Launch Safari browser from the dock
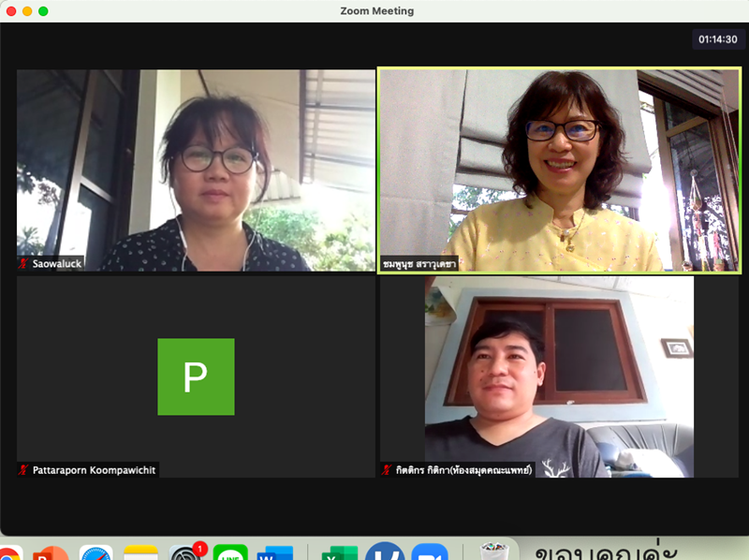 pos(96,553)
